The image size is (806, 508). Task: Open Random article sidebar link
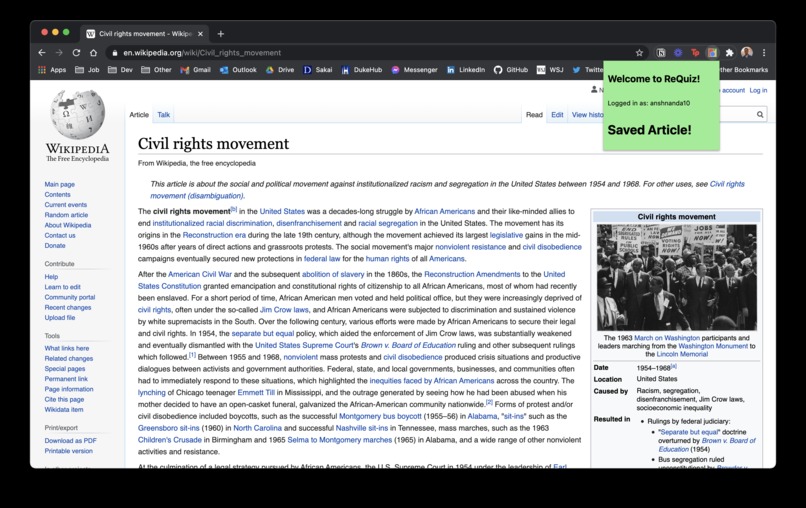tap(66, 215)
